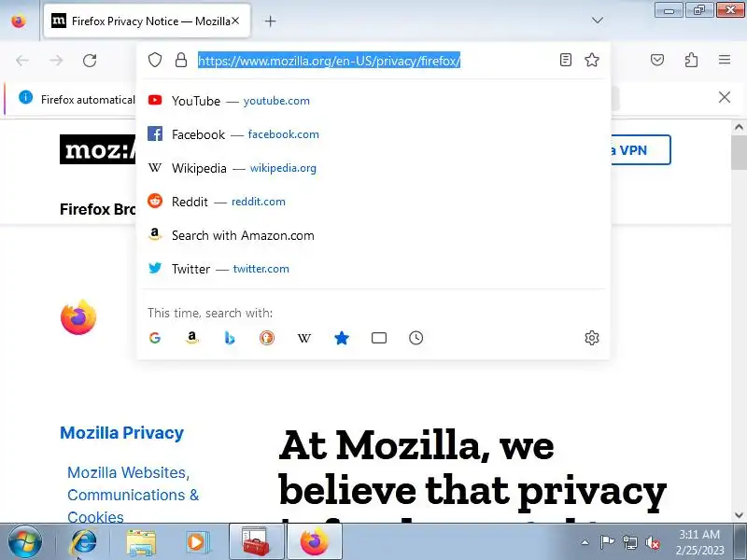
Task: Select Search with Amazon.com suggestion
Action: [373, 235]
